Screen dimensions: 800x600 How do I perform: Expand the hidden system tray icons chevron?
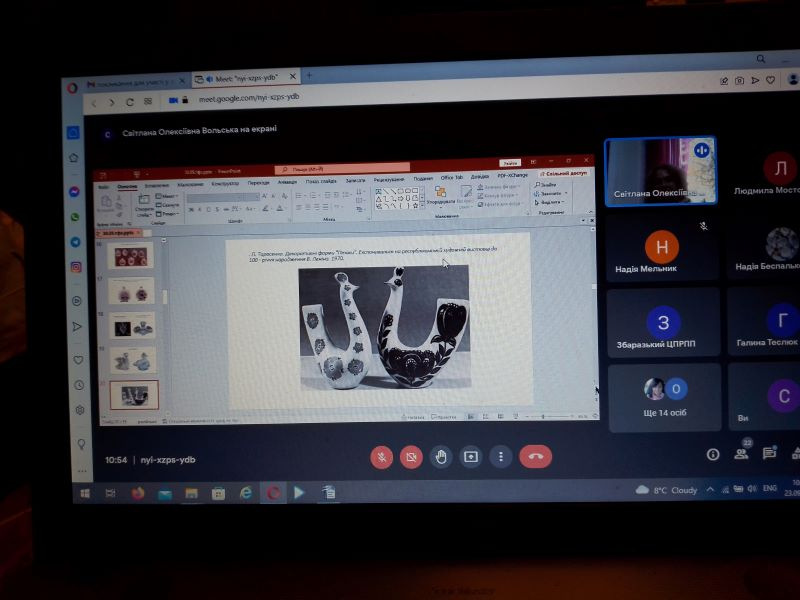pos(710,489)
